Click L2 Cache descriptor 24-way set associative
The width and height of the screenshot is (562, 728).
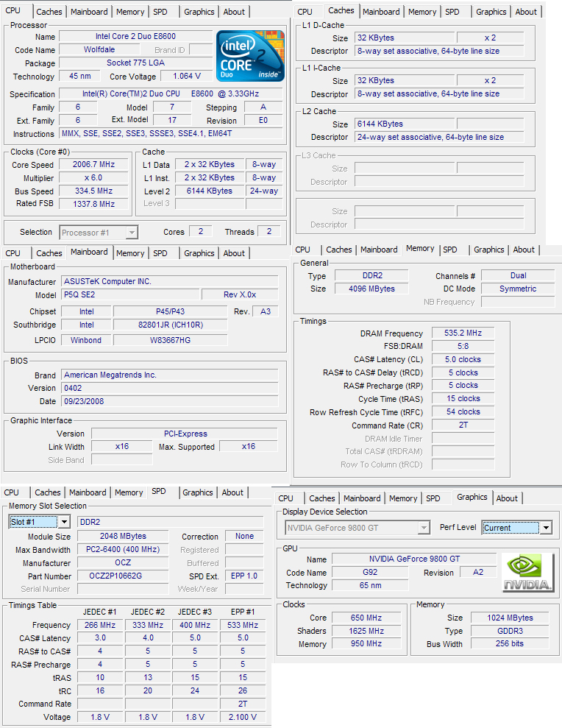coord(439,137)
